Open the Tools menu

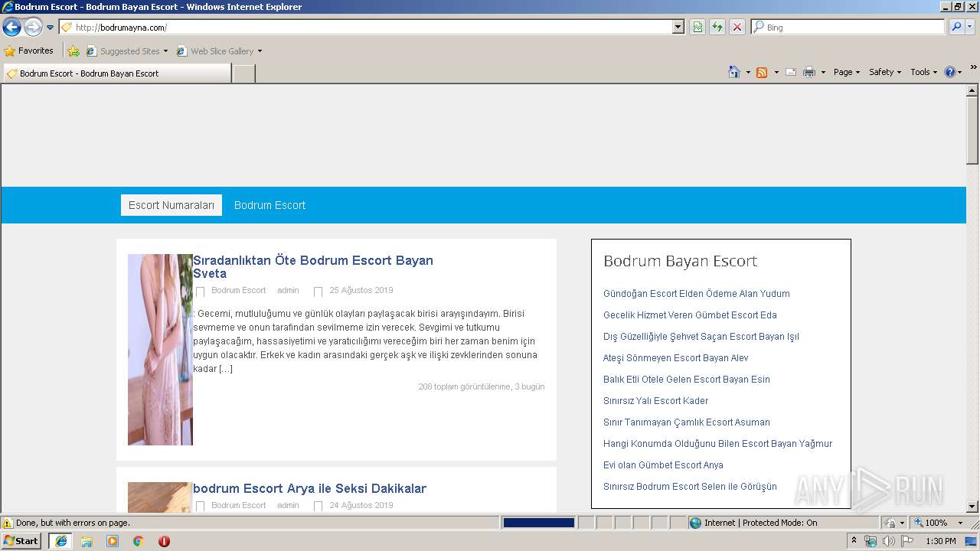click(923, 72)
